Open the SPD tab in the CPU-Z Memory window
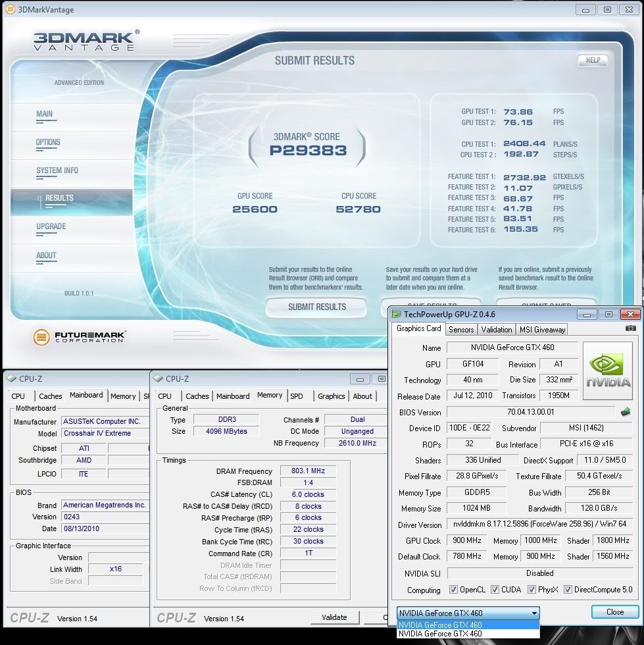Screen dimensions: 644x645 point(297,396)
